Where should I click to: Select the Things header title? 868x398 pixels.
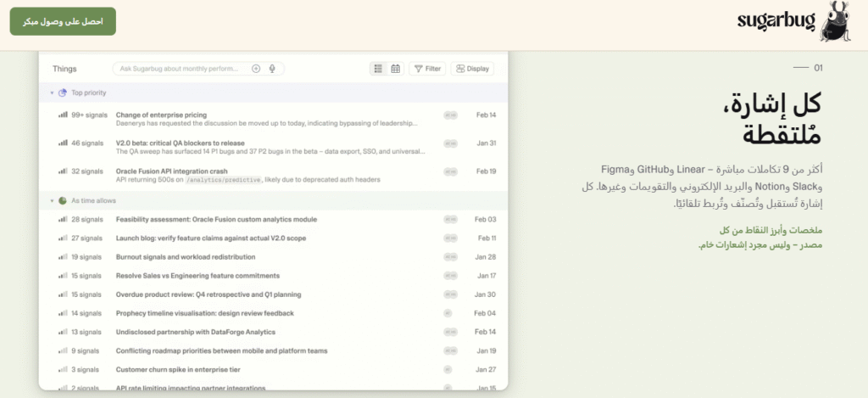[x=64, y=69]
